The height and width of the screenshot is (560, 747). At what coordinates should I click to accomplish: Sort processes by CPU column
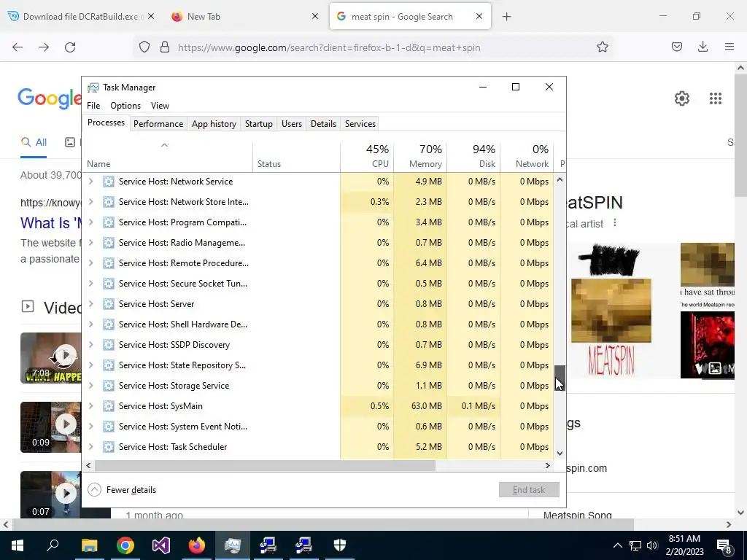(x=368, y=157)
